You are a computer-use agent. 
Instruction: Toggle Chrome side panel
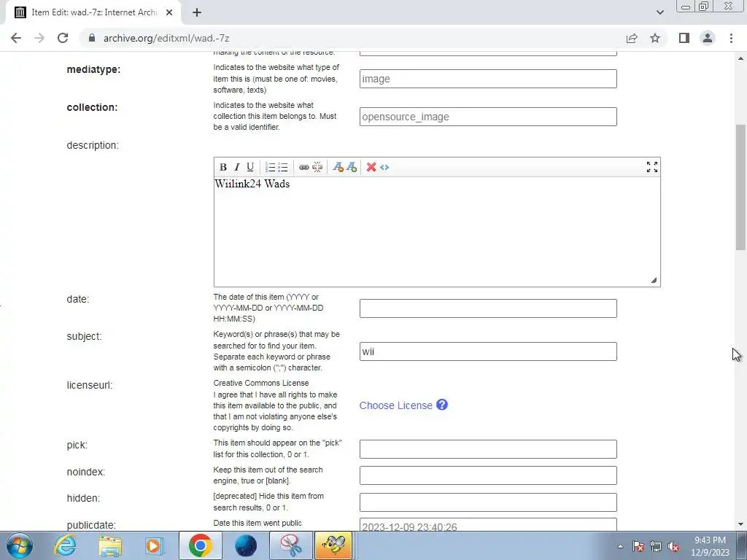tap(684, 38)
